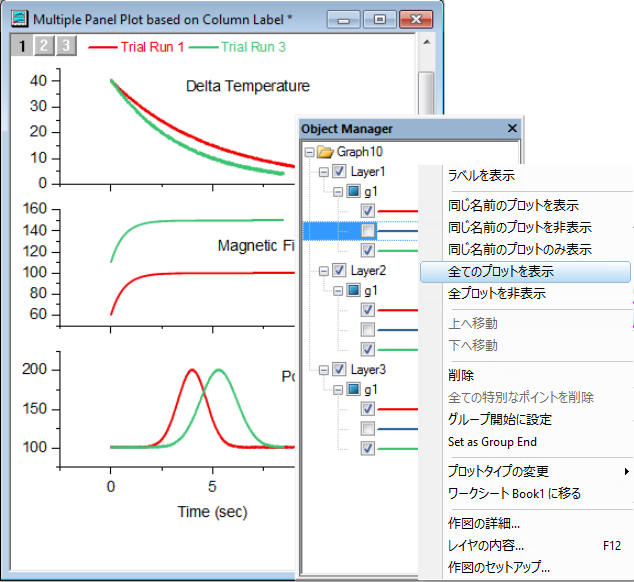
Task: Minimize the Multiple Panel Plot window
Action: pos(343,19)
